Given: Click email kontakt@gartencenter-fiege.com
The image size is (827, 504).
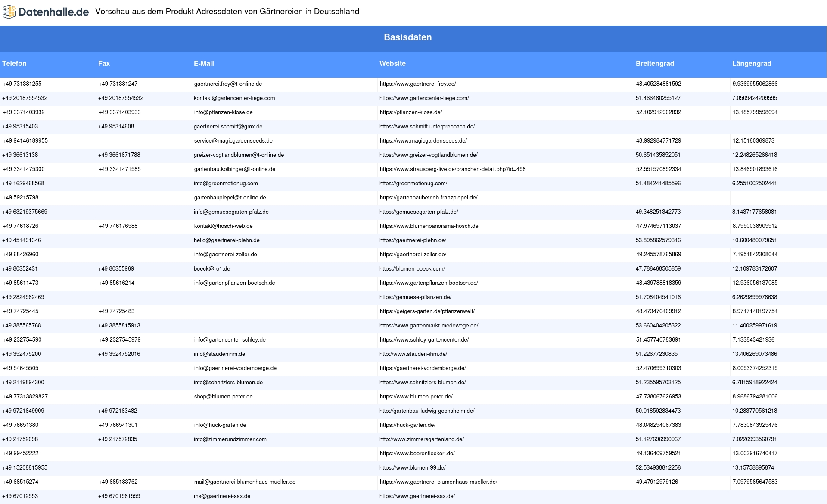Looking at the screenshot, I should click(x=234, y=98).
